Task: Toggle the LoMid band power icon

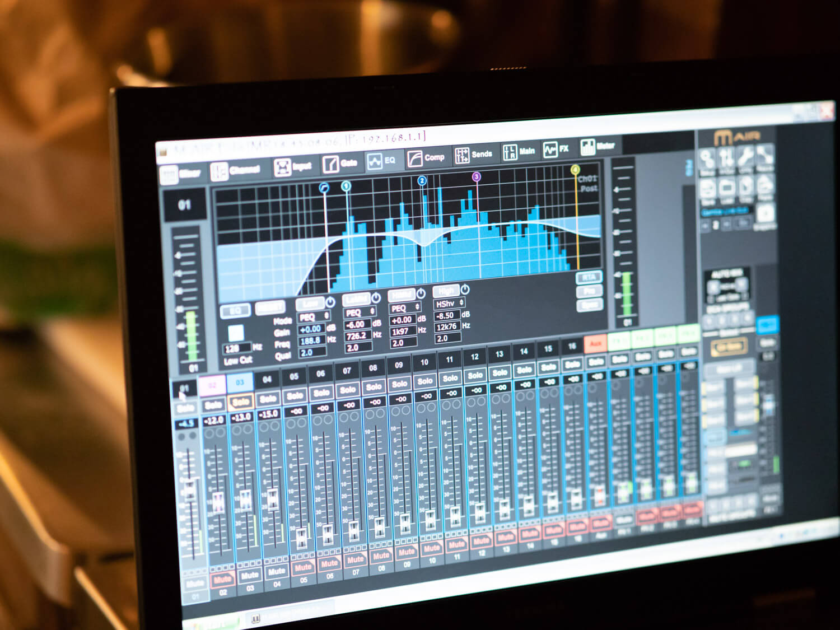Action: tap(376, 297)
